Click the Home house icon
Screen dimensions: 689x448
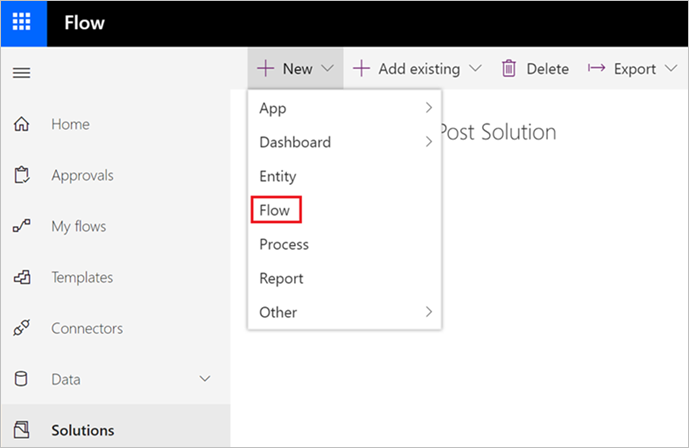[22, 124]
